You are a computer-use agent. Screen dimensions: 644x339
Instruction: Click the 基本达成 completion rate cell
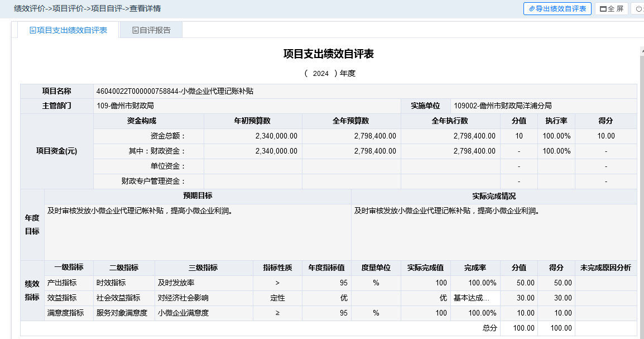(475, 298)
